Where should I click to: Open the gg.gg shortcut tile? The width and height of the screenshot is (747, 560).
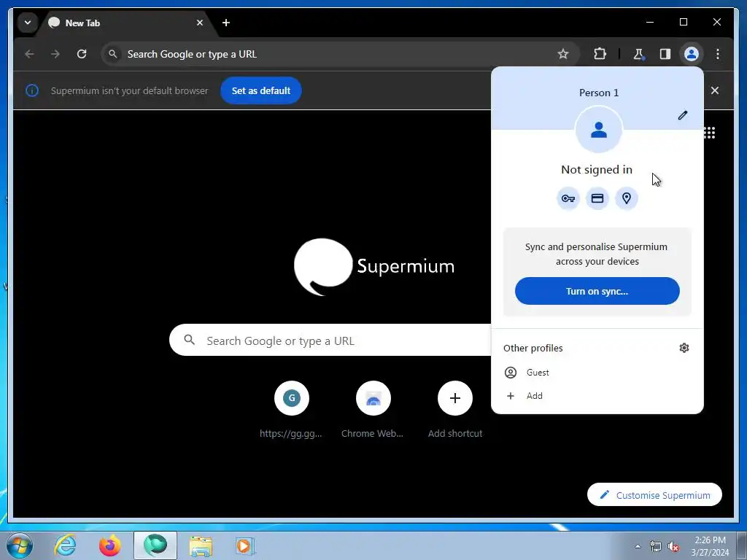tap(291, 409)
